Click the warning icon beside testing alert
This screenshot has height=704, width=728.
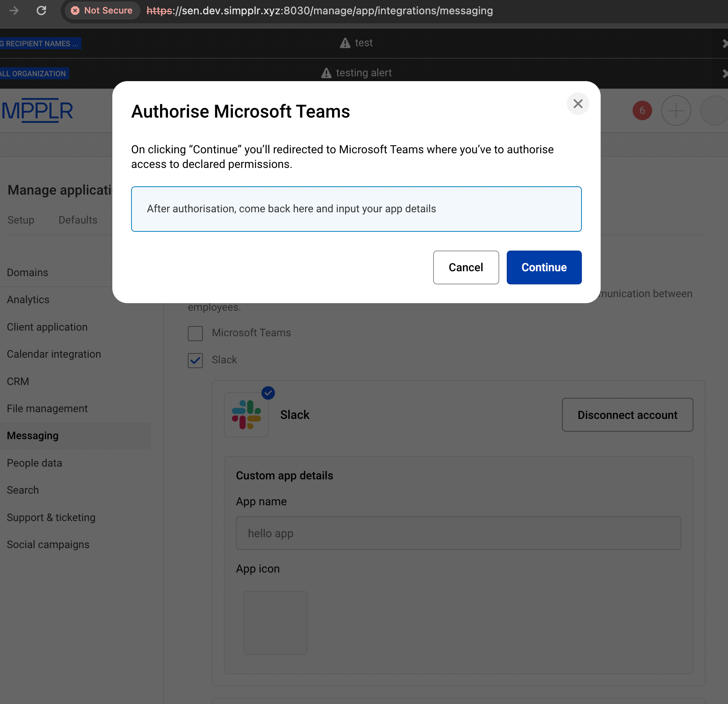pos(326,73)
